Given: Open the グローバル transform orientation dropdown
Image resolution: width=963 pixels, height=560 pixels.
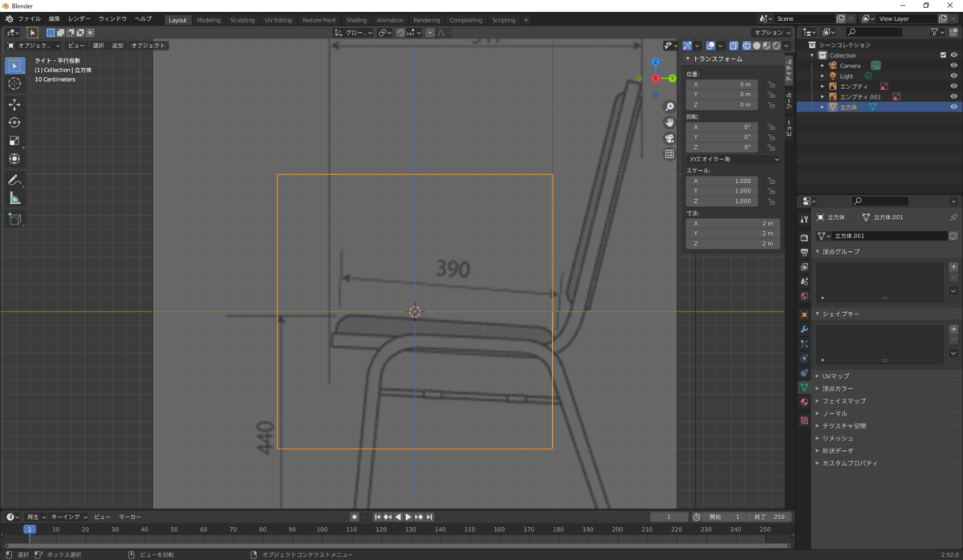Looking at the screenshot, I should pyautogui.click(x=354, y=33).
